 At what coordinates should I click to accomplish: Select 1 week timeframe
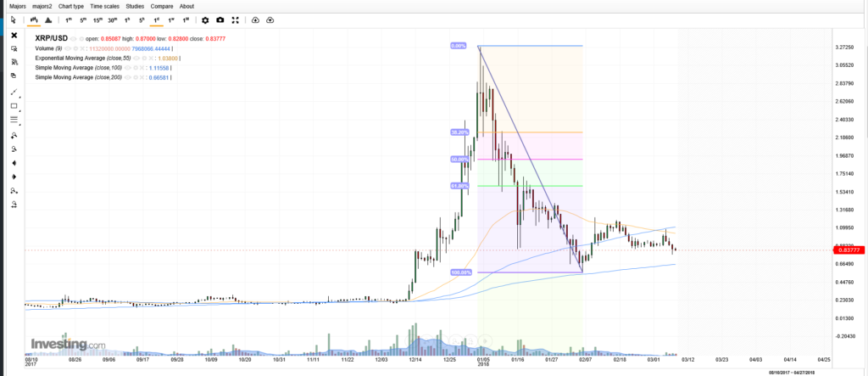tap(171, 20)
